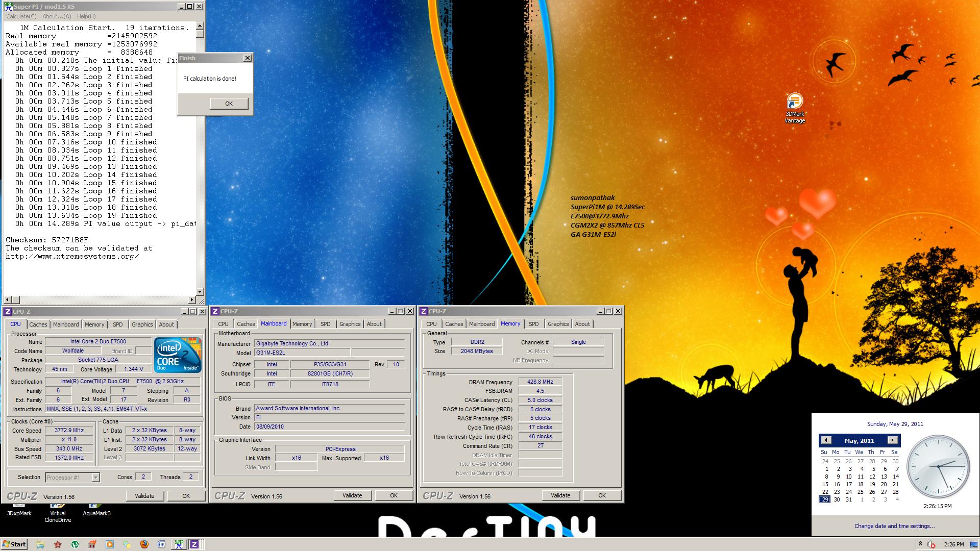Image resolution: width=980 pixels, height=551 pixels.
Task: Click the DRAM Frequency value 428.8 MHz
Action: point(540,382)
